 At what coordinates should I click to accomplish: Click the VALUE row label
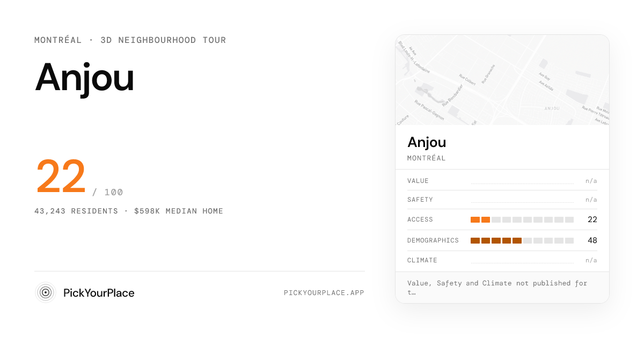click(x=418, y=181)
